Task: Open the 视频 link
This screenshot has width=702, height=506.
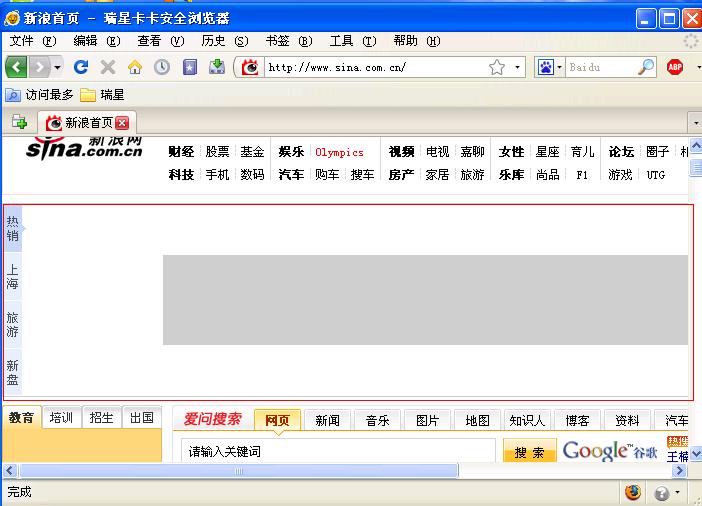Action: click(401, 152)
